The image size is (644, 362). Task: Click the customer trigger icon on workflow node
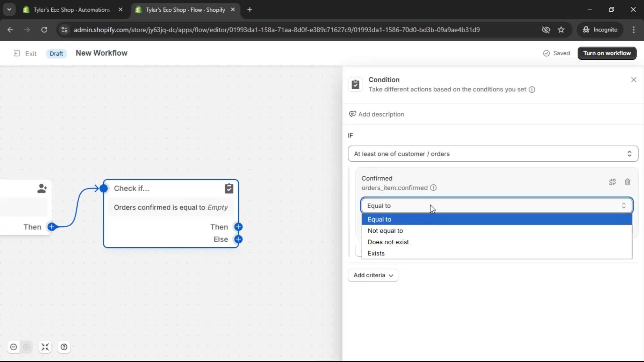(x=42, y=188)
